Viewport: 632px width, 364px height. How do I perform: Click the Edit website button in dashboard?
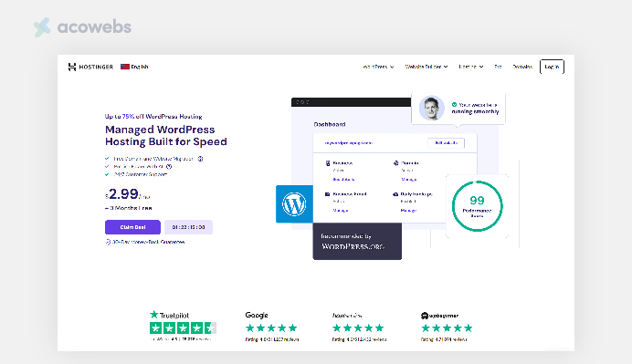(447, 143)
